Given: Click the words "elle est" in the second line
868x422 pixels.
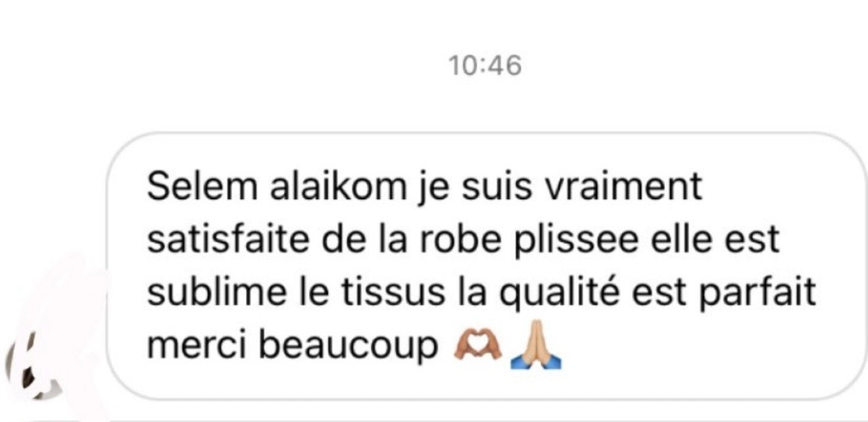Looking at the screenshot, I should point(713,240).
